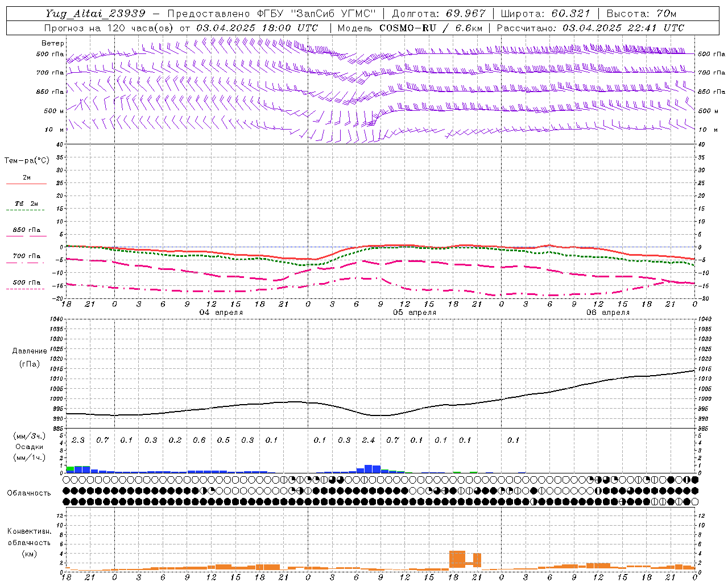Click the (мм/1ч.) hourly precipitation unit label
The image size is (728, 582).
(x=30, y=458)
